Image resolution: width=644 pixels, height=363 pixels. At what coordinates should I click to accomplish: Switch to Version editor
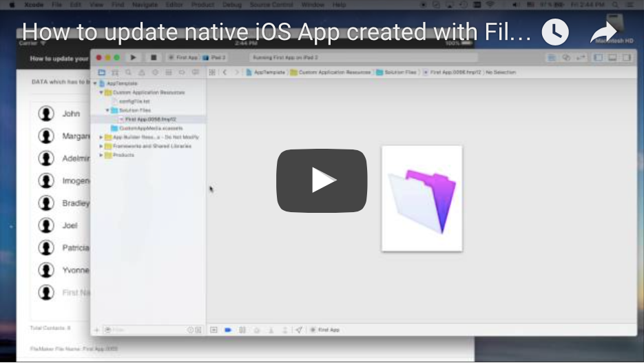coord(581,57)
